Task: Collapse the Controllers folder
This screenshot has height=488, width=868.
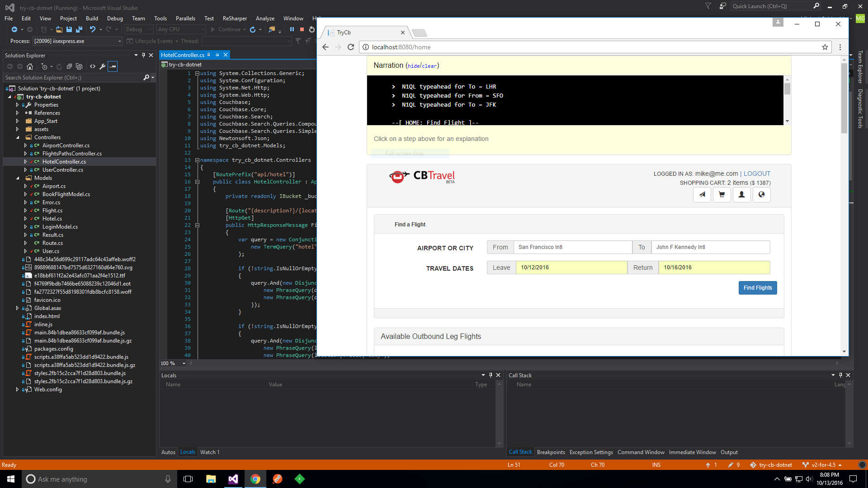Action: [18, 137]
